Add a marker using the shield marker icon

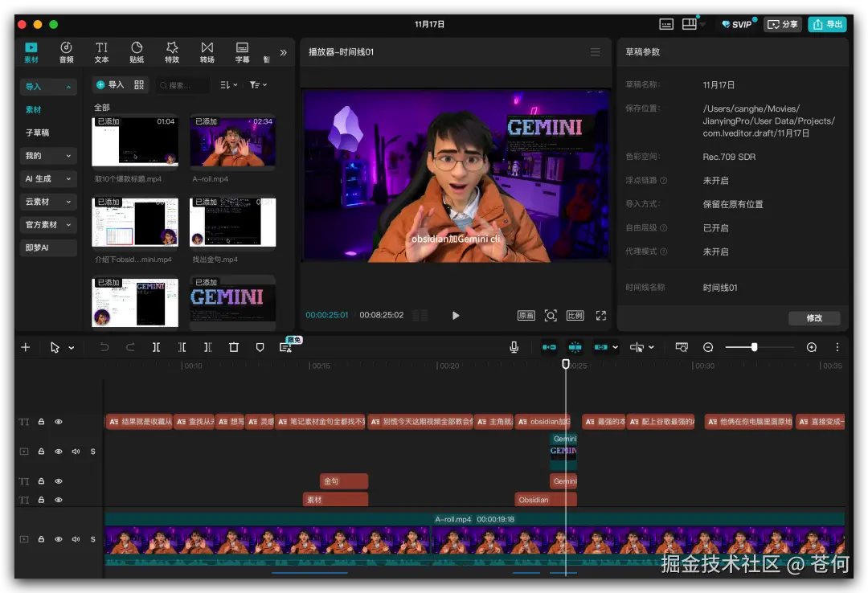pos(260,347)
